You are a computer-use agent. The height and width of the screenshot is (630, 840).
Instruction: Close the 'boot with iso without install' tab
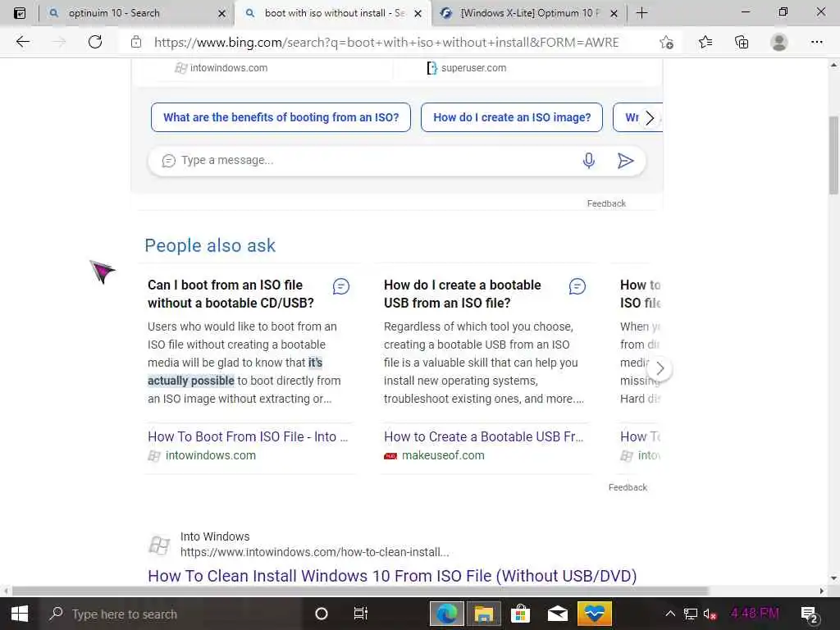[x=418, y=13]
